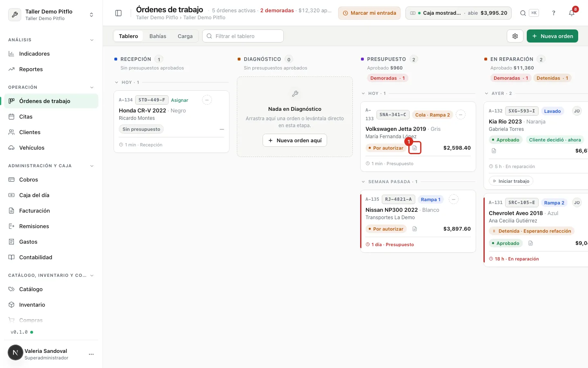
Task: Open Facturación in sidebar
Action: pos(51,211)
